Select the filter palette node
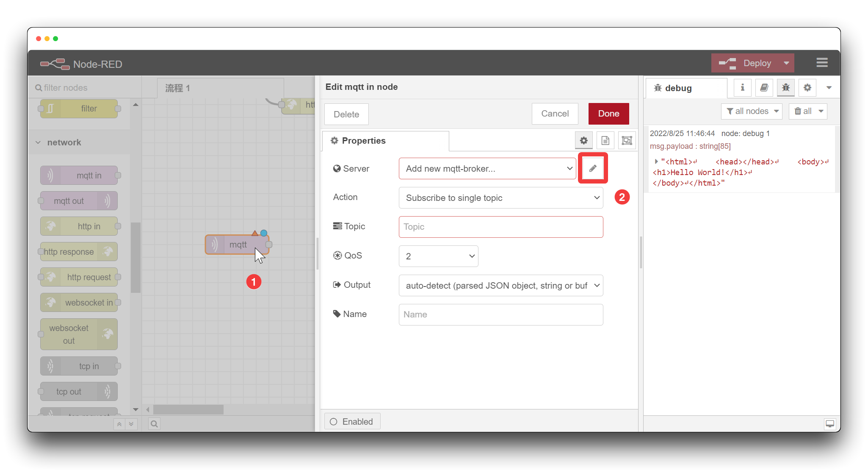This screenshot has height=473, width=868. tap(79, 109)
